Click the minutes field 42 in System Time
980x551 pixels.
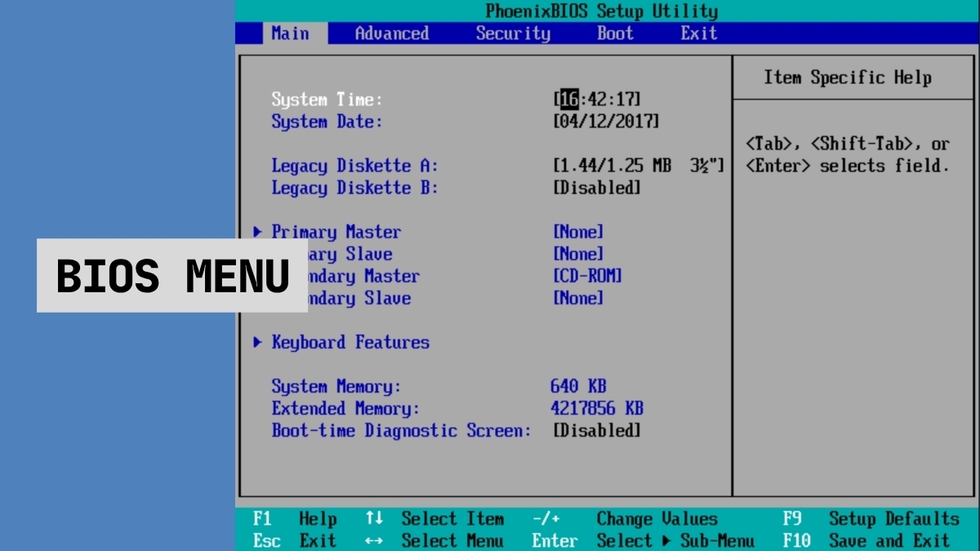[x=596, y=100]
